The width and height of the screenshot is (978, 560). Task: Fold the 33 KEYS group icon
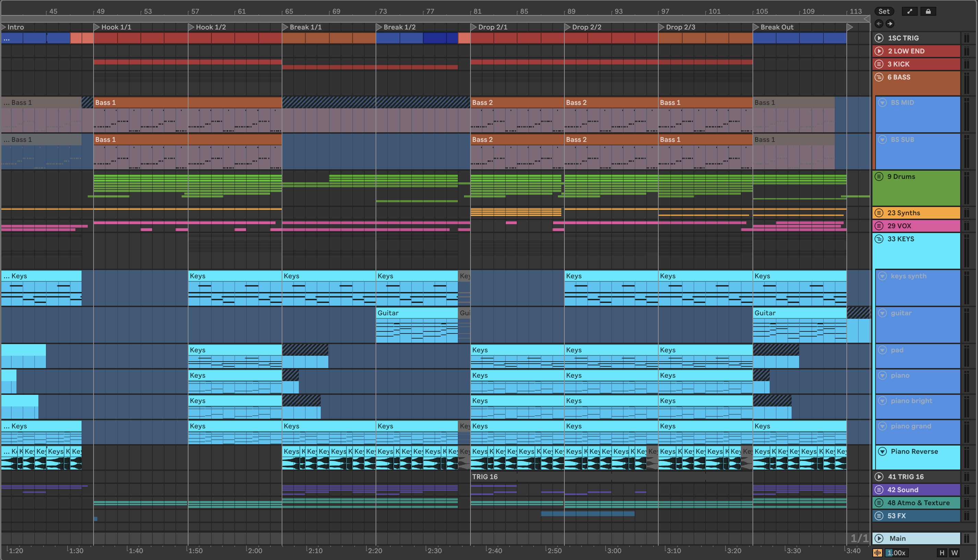click(879, 239)
